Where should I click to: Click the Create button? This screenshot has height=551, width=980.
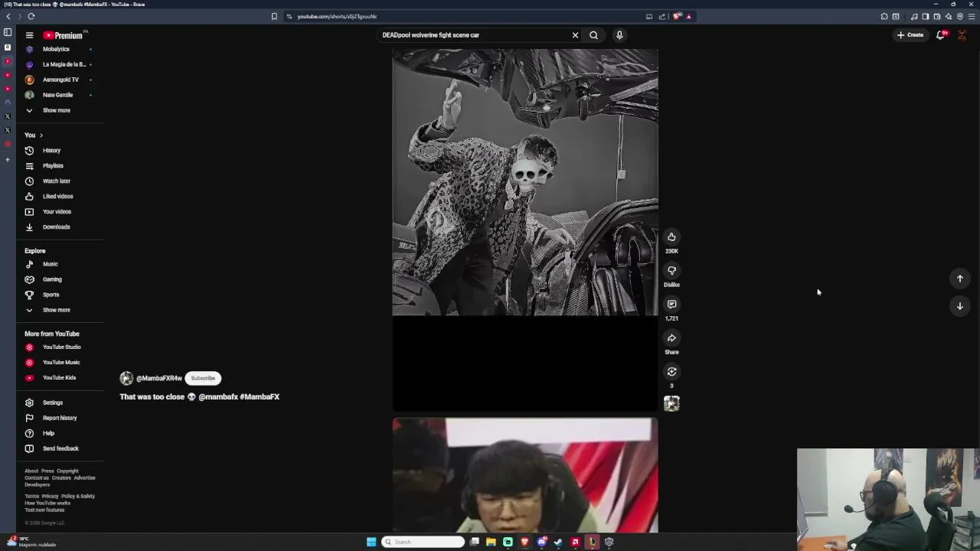click(x=910, y=35)
